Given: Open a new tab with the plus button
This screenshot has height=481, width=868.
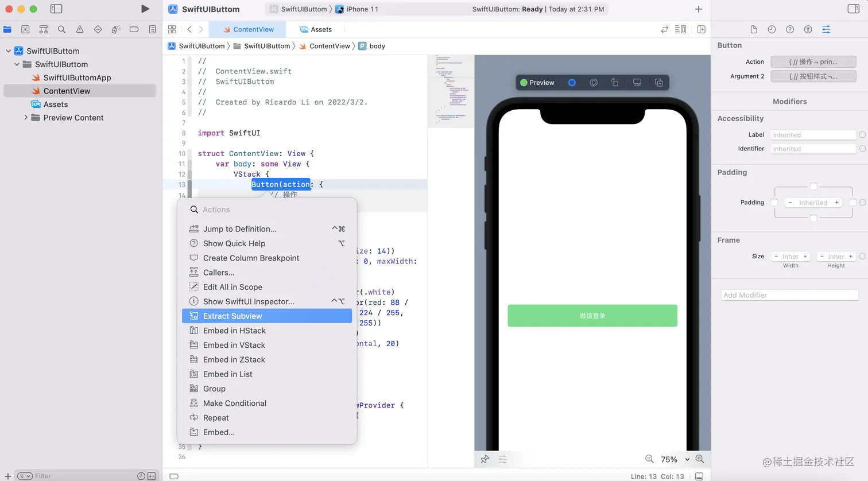Looking at the screenshot, I should coord(698,9).
